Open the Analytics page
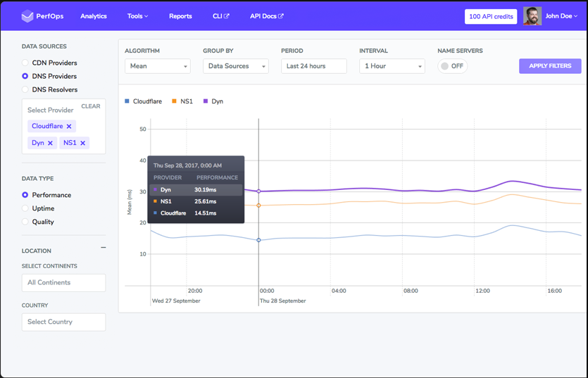 (94, 16)
